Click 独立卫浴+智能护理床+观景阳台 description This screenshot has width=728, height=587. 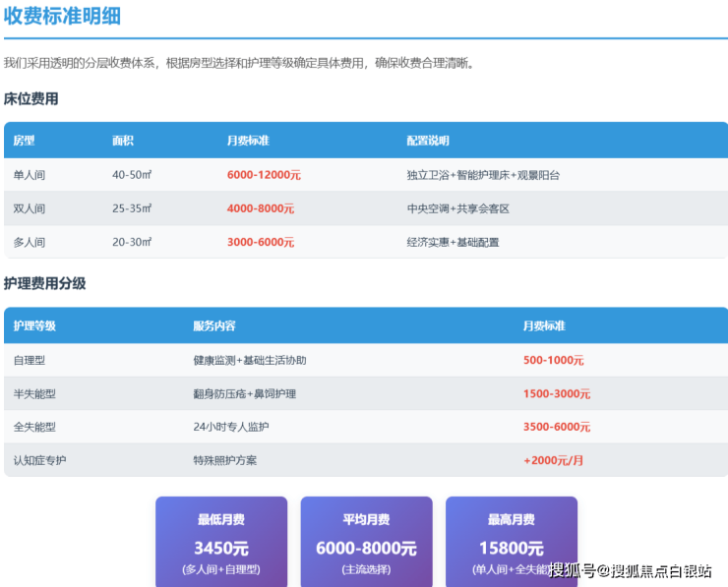(x=483, y=175)
